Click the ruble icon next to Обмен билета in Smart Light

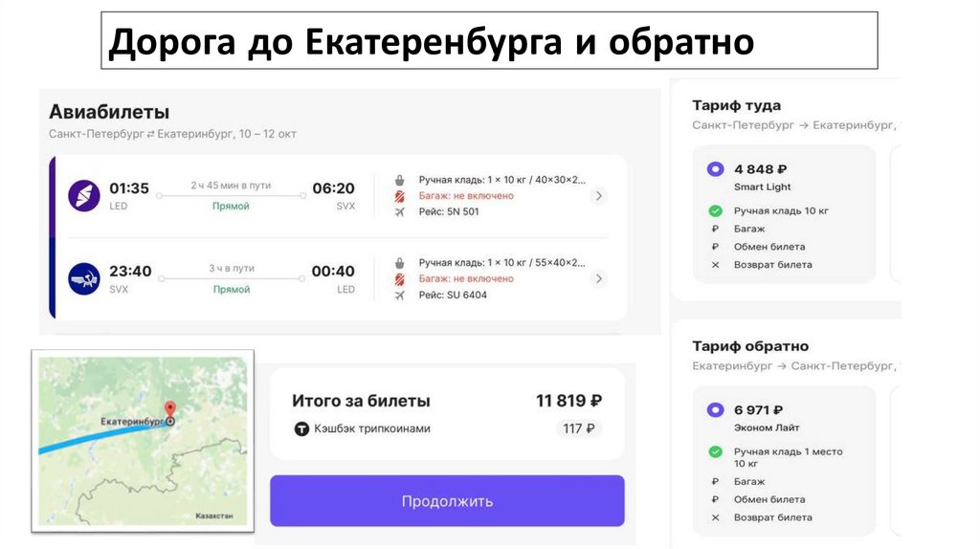[716, 247]
